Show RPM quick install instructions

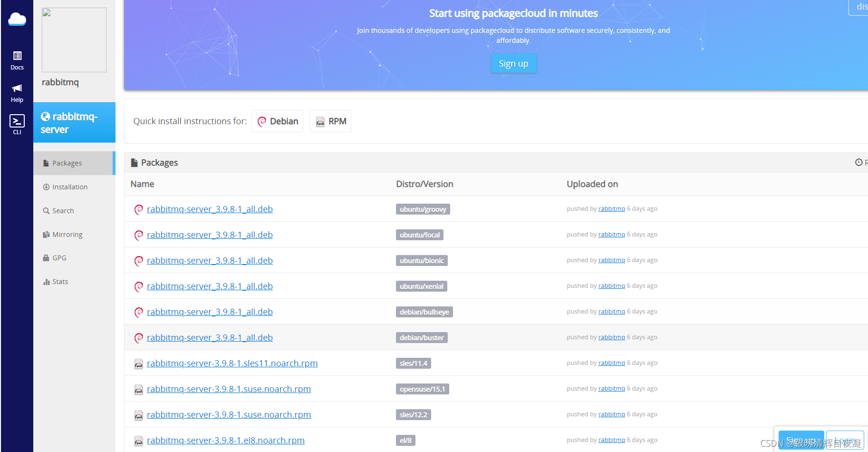[x=330, y=121]
